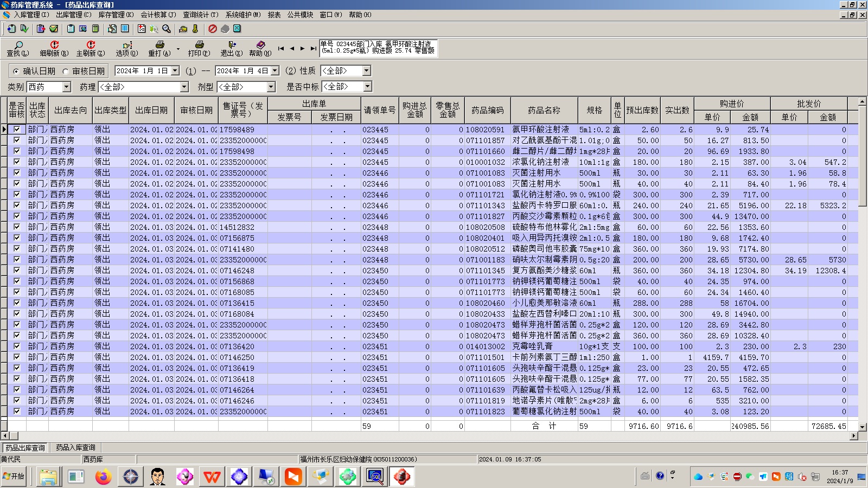Expand the 是否中标 dropdown
Image resolution: width=868 pixels, height=488 pixels.
tap(367, 87)
